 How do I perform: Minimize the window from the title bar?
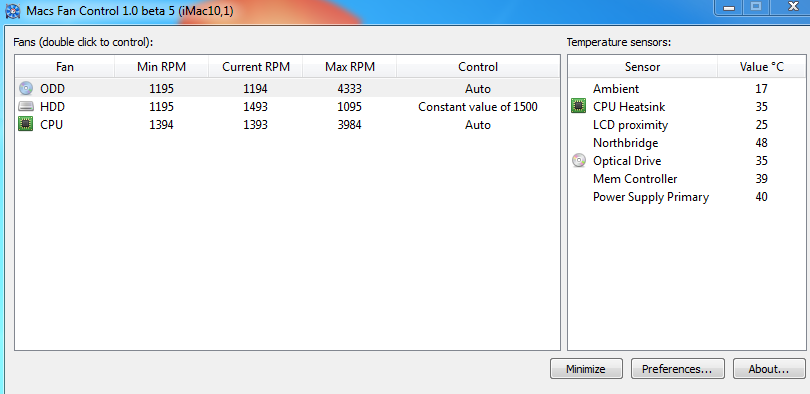click(x=729, y=7)
